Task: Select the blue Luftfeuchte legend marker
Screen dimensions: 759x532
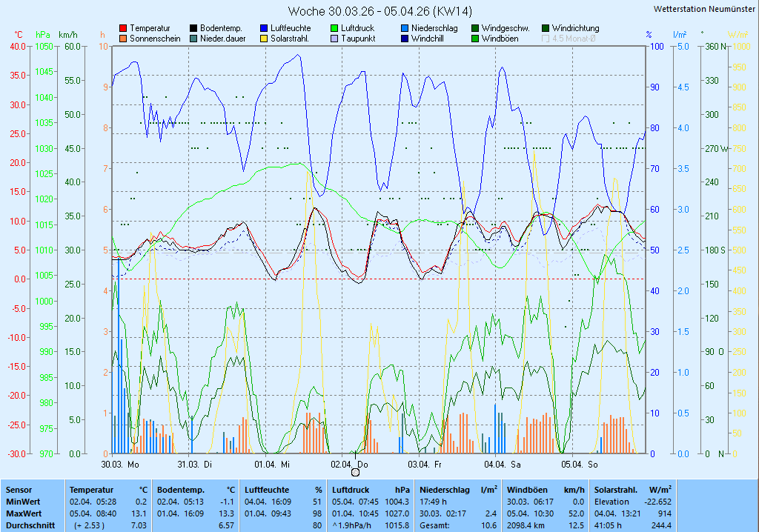Action: (264, 28)
